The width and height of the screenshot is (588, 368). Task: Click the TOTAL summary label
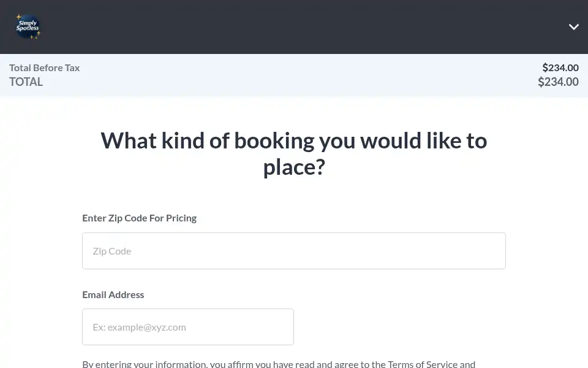click(26, 82)
